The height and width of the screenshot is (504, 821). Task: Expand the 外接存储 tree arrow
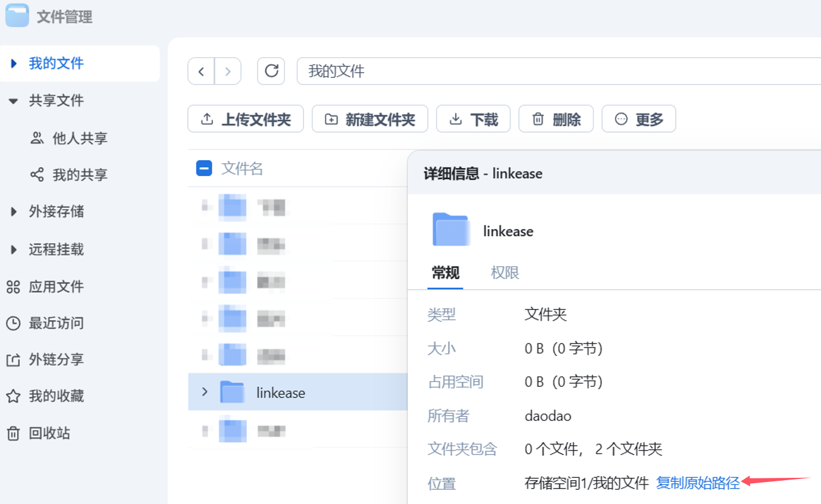[14, 211]
